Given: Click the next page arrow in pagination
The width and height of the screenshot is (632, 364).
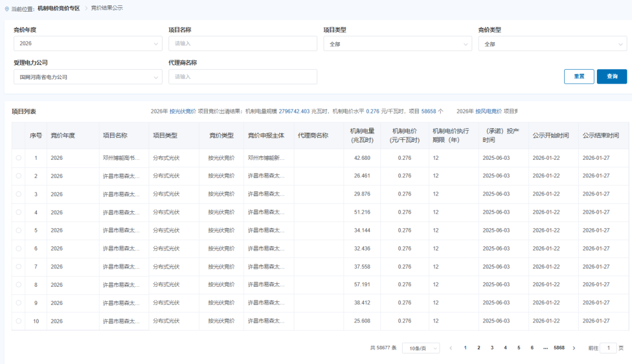Looking at the screenshot, I should [x=572, y=348].
